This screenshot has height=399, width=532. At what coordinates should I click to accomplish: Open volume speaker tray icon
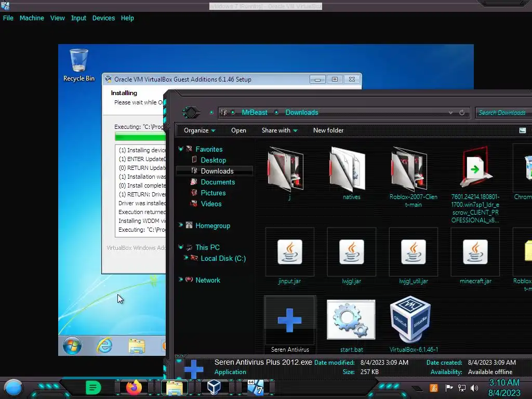point(474,388)
